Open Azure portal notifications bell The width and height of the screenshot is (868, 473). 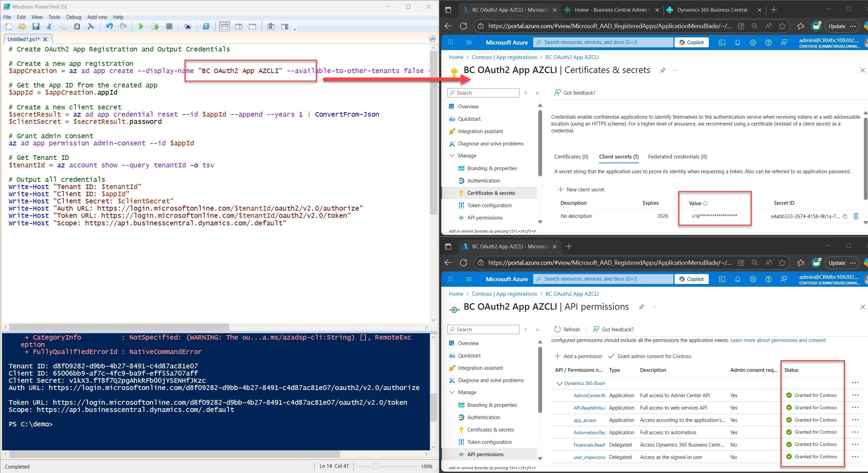(x=738, y=42)
